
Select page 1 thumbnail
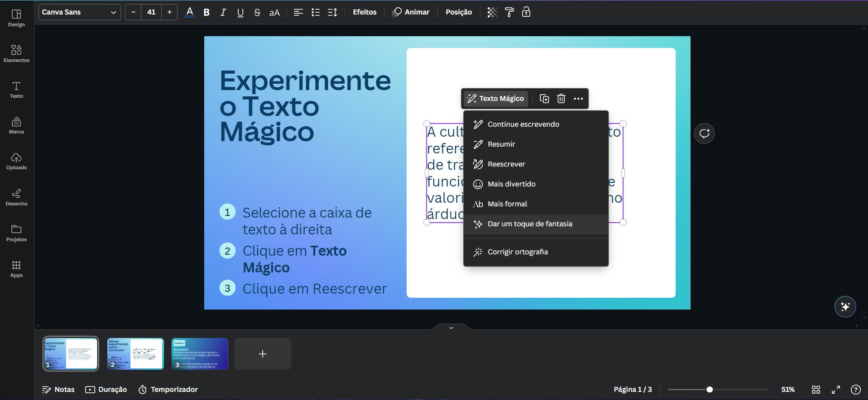click(71, 354)
